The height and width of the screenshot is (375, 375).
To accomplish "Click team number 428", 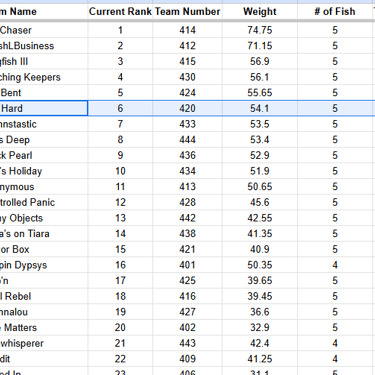I will (187, 202).
